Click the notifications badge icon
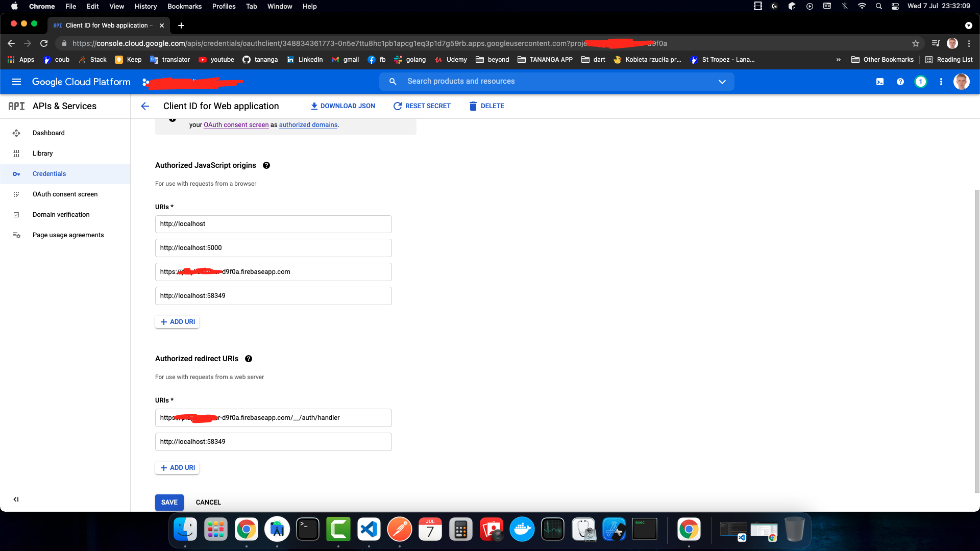 [x=920, y=82]
